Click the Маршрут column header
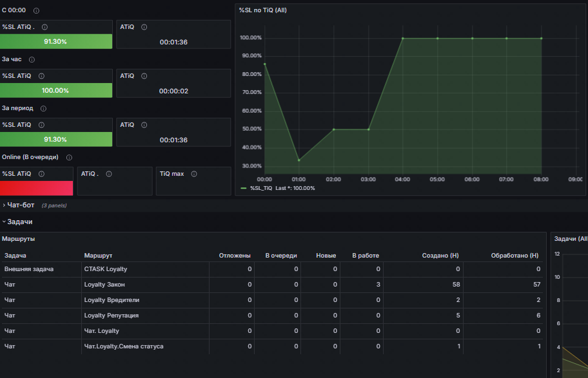This screenshot has height=378, width=588. click(98, 256)
